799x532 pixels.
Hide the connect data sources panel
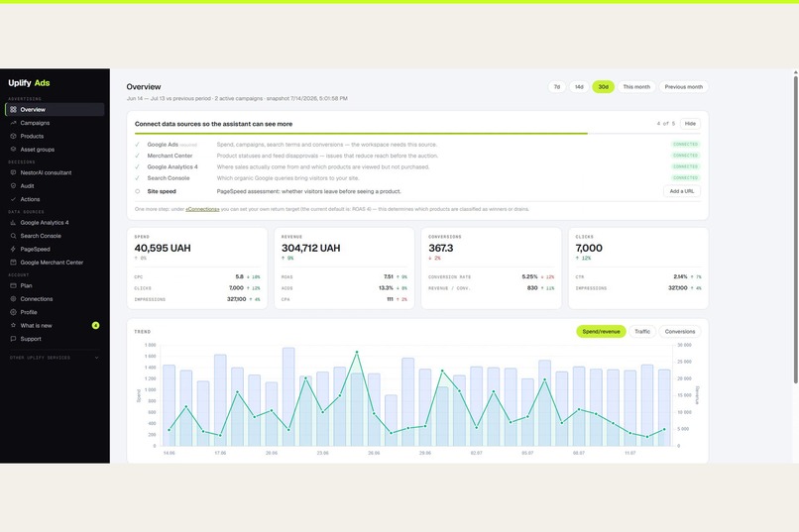[690, 124]
